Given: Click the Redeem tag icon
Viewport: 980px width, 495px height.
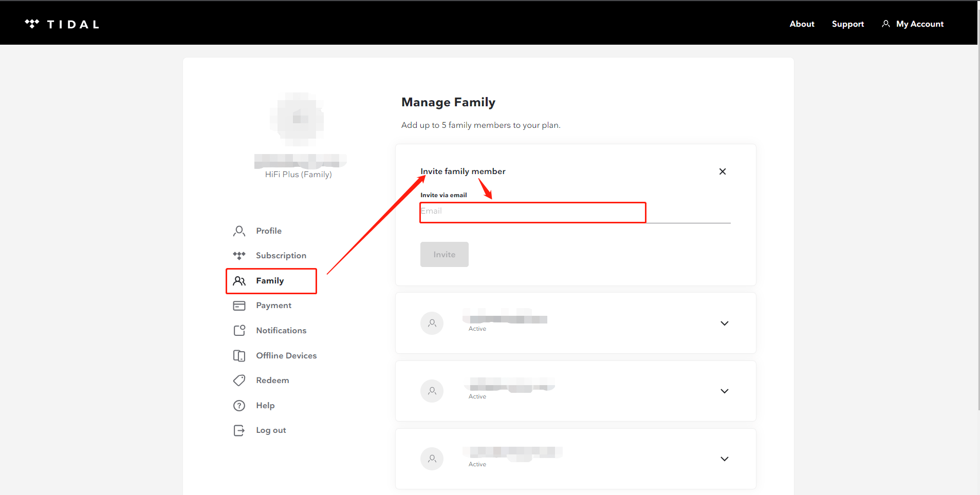Looking at the screenshot, I should [x=239, y=380].
